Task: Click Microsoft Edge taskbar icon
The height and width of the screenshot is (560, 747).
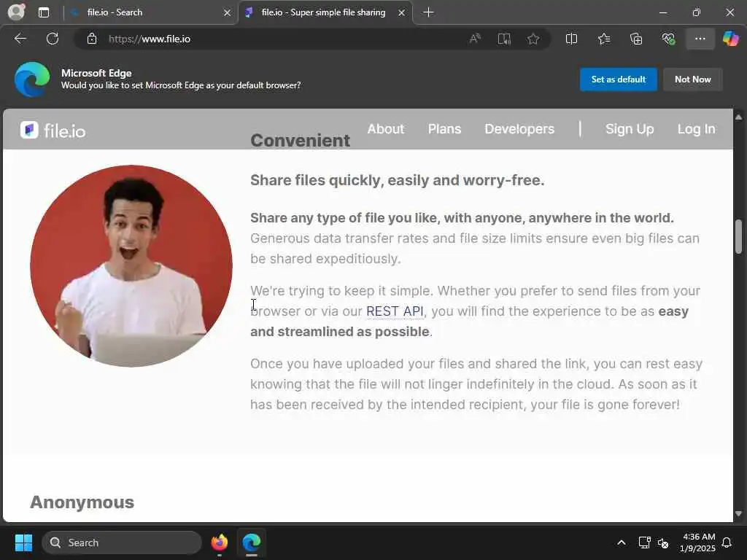Action: pos(252,542)
